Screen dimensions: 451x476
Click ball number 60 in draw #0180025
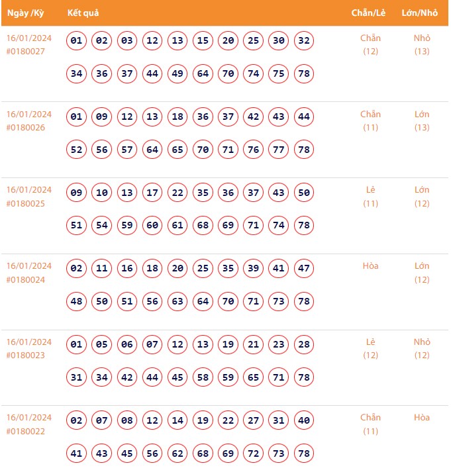tap(152, 226)
